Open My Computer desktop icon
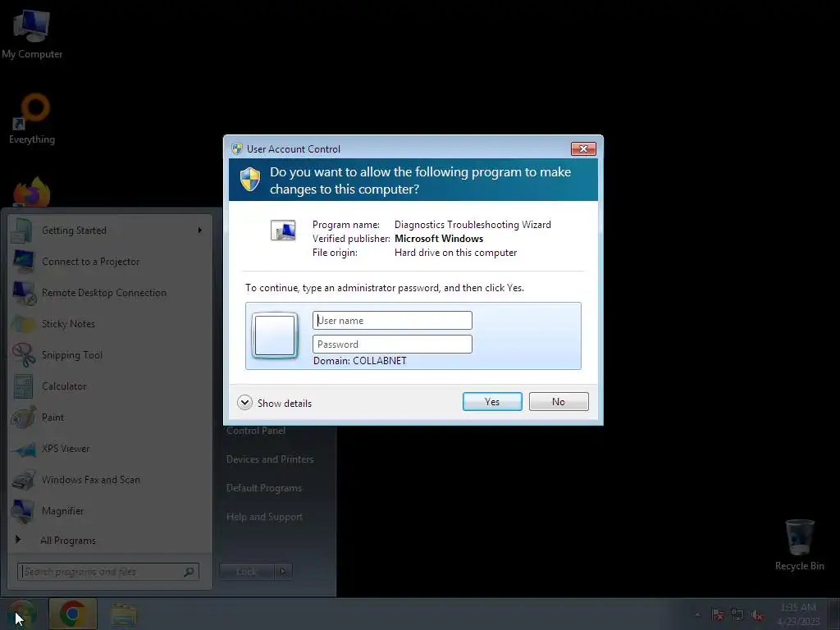 [32, 33]
